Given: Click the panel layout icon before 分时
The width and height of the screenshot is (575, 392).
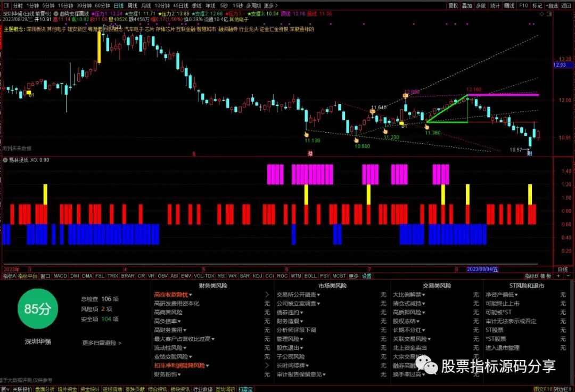Looking at the screenshot, I should click(7, 5).
